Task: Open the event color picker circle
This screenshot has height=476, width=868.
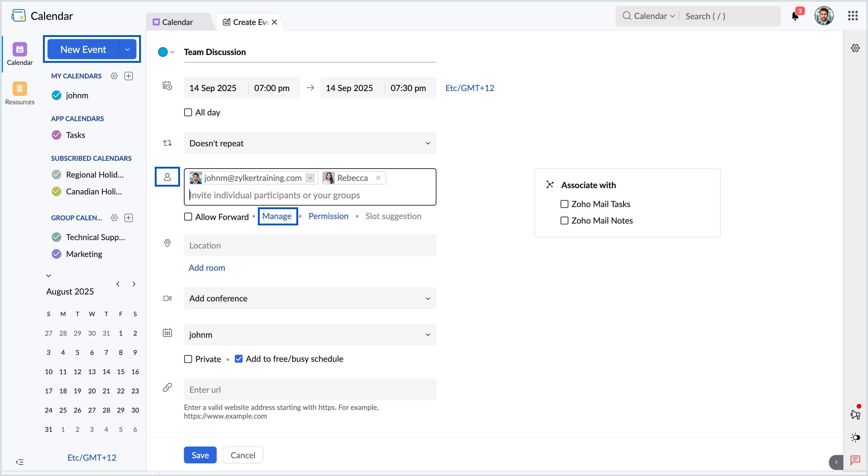Action: click(x=163, y=52)
